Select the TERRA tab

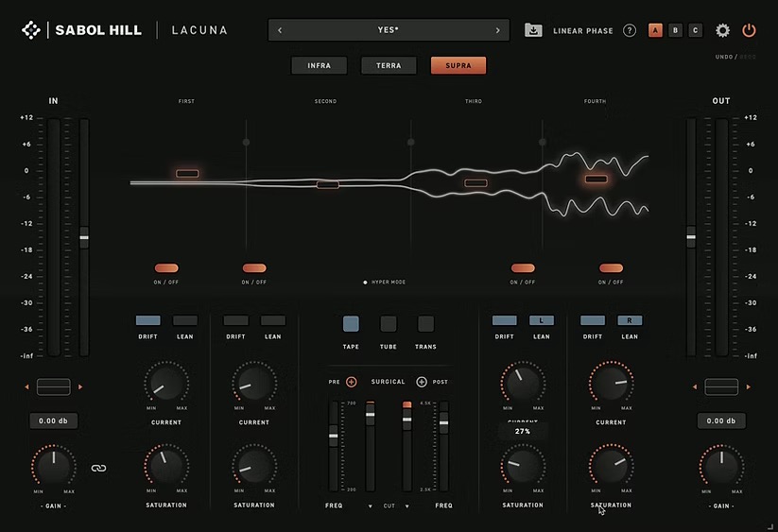click(x=389, y=65)
